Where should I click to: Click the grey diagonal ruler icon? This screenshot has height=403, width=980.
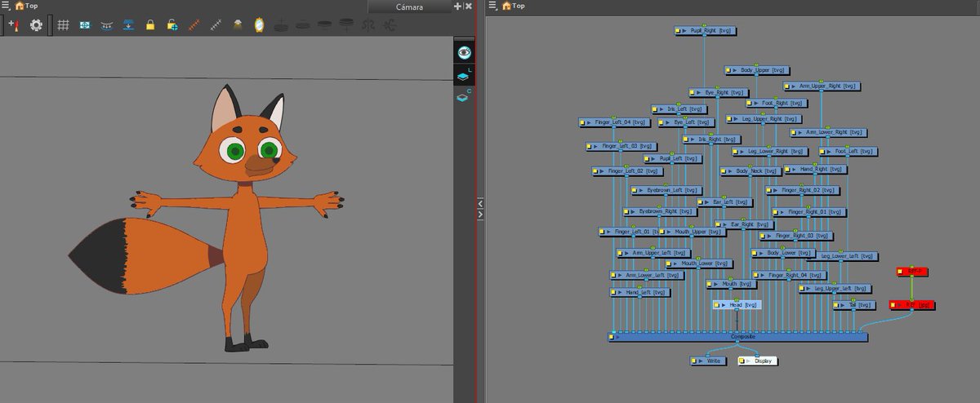[216, 24]
